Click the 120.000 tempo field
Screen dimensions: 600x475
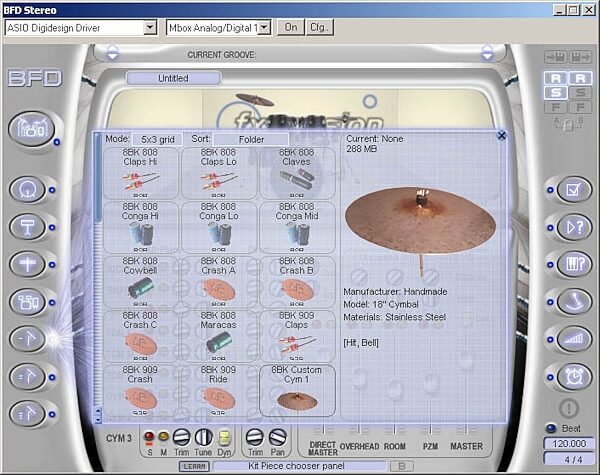click(569, 444)
